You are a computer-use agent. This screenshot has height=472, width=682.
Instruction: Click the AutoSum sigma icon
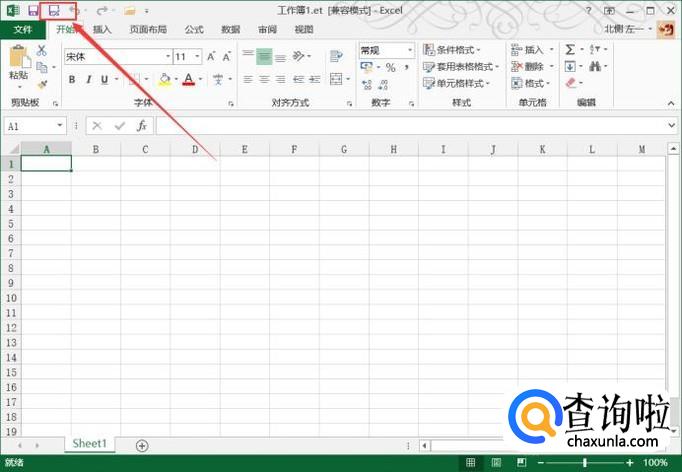tap(570, 49)
